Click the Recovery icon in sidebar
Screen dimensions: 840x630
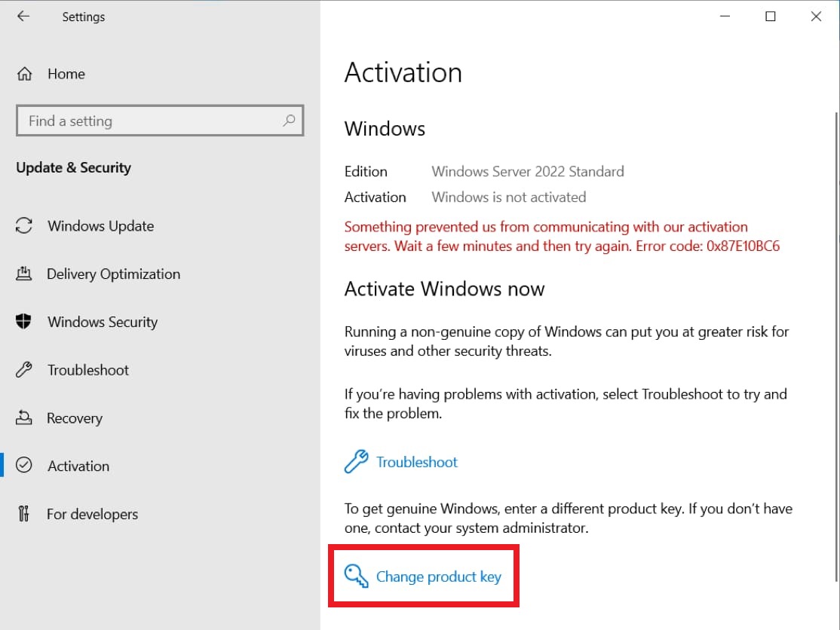tap(24, 417)
